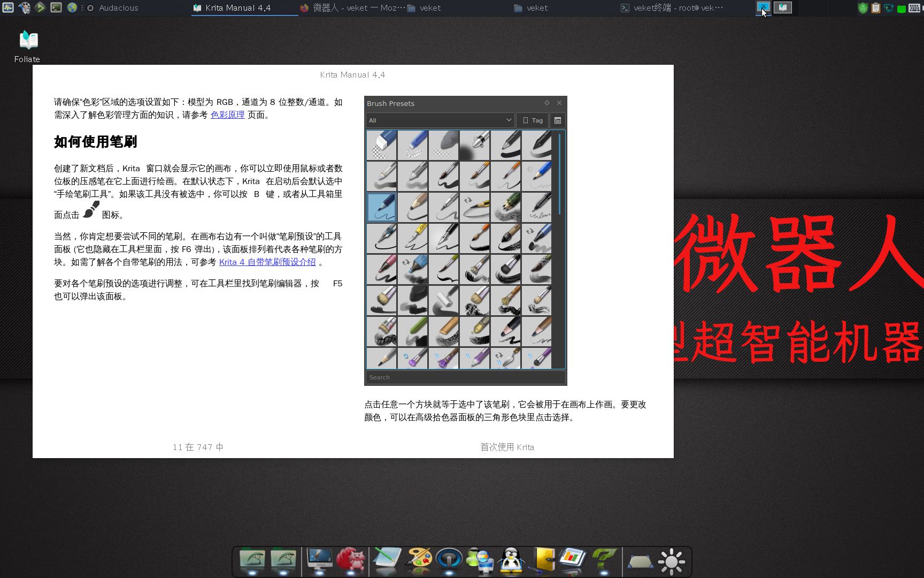The height and width of the screenshot is (578, 924).
Task: Click the green play arrow launcher in top panel
Action: [40, 7]
